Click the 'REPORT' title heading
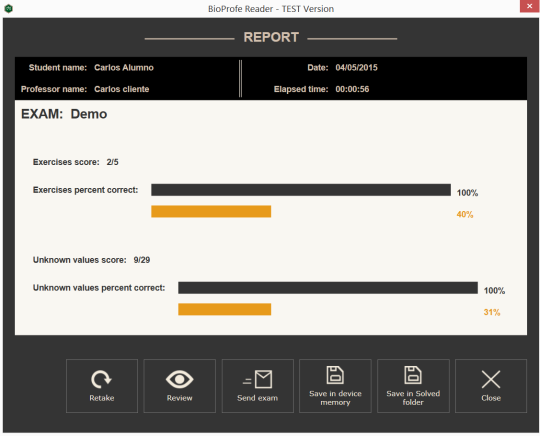The width and height of the screenshot is (540, 436). point(271,37)
